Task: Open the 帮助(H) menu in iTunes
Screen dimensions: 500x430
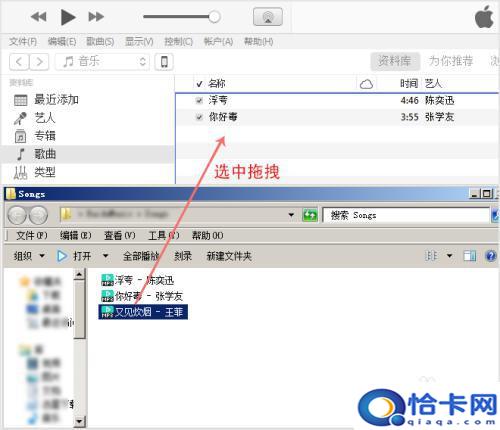Action: [258, 42]
